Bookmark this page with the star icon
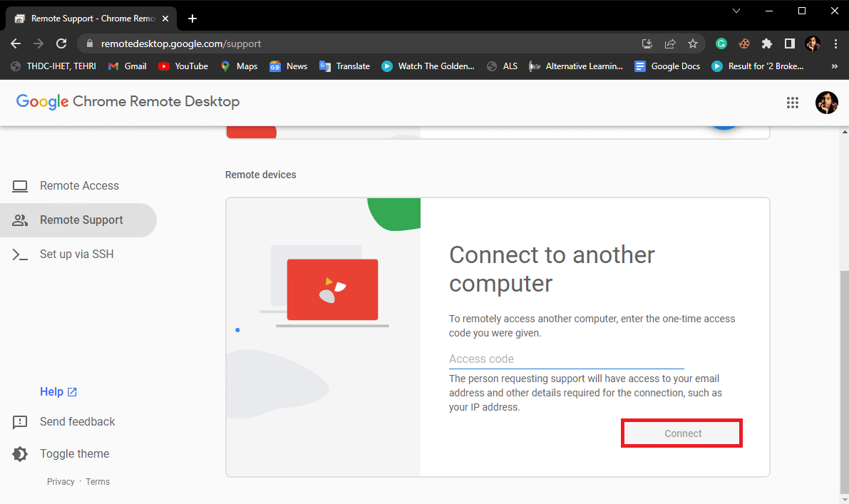The image size is (849, 504). pyautogui.click(x=692, y=44)
